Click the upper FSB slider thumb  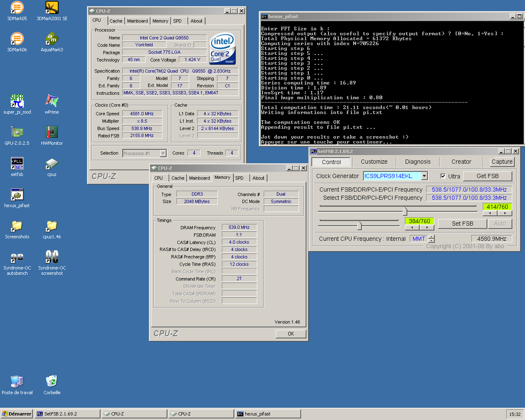(x=405, y=211)
